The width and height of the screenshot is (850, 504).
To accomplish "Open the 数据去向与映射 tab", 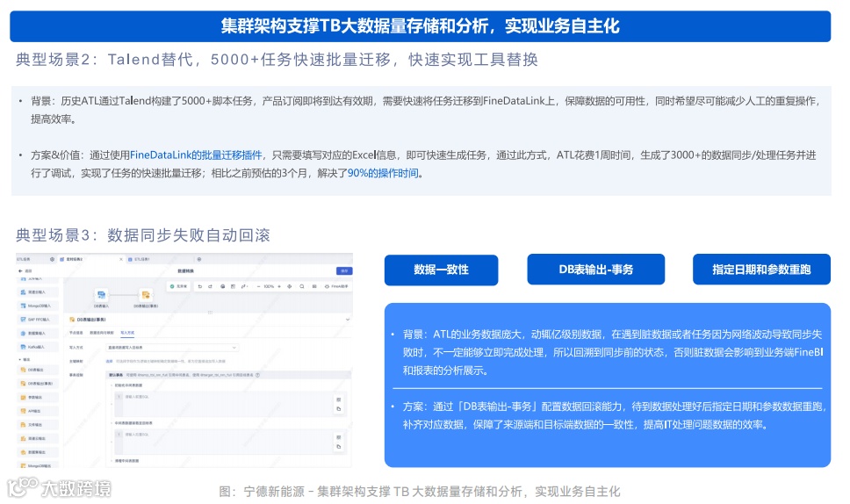I will [102, 333].
